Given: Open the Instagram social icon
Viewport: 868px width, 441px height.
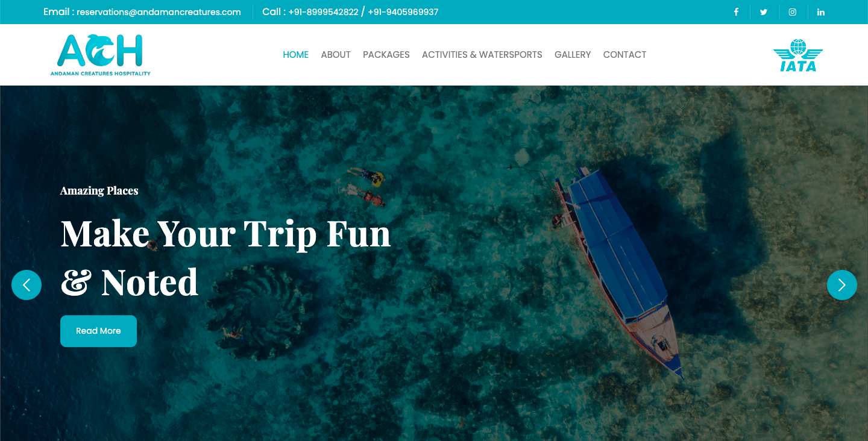Looking at the screenshot, I should coord(793,12).
